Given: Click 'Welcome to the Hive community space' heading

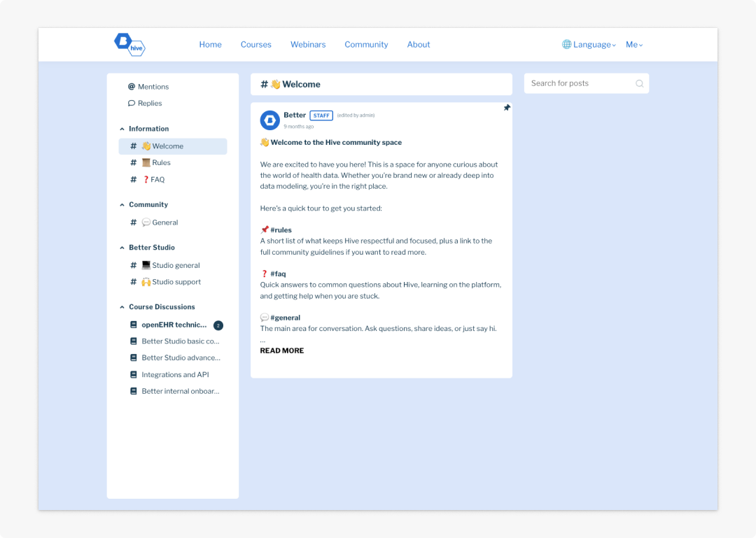Looking at the screenshot, I should click(336, 142).
